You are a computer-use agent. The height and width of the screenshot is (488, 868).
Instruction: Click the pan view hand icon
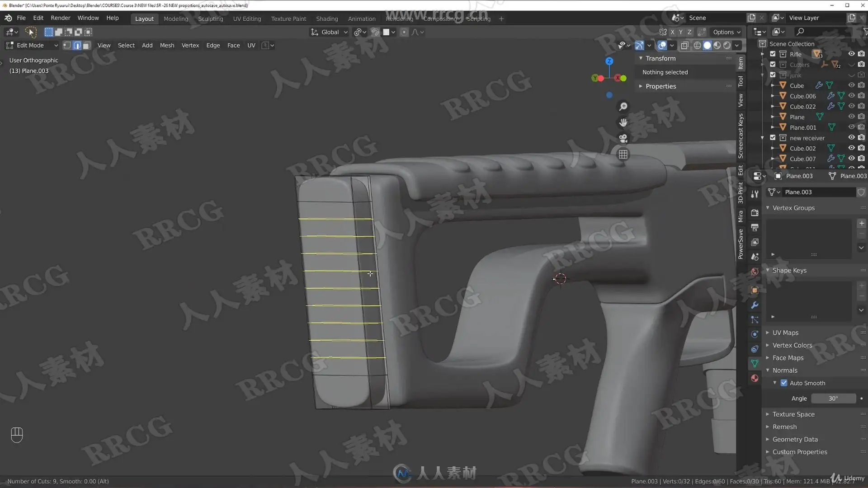[x=623, y=122]
